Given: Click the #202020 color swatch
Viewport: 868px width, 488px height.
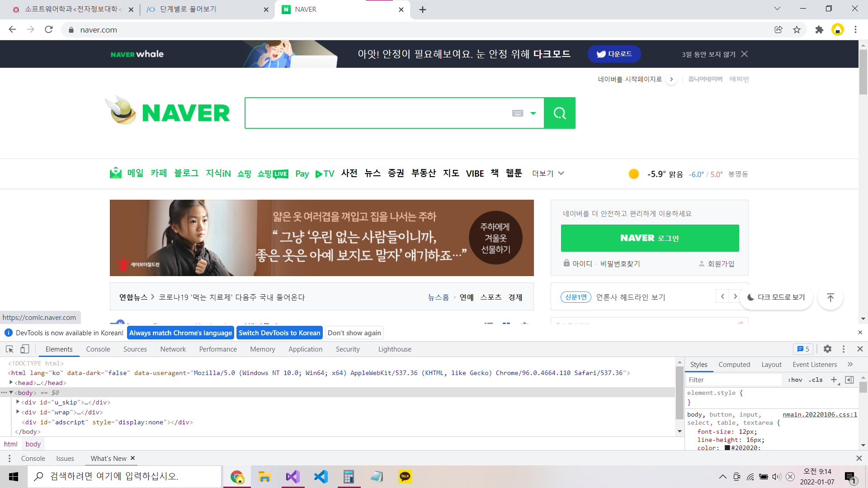Looking at the screenshot, I should pyautogui.click(x=727, y=448).
